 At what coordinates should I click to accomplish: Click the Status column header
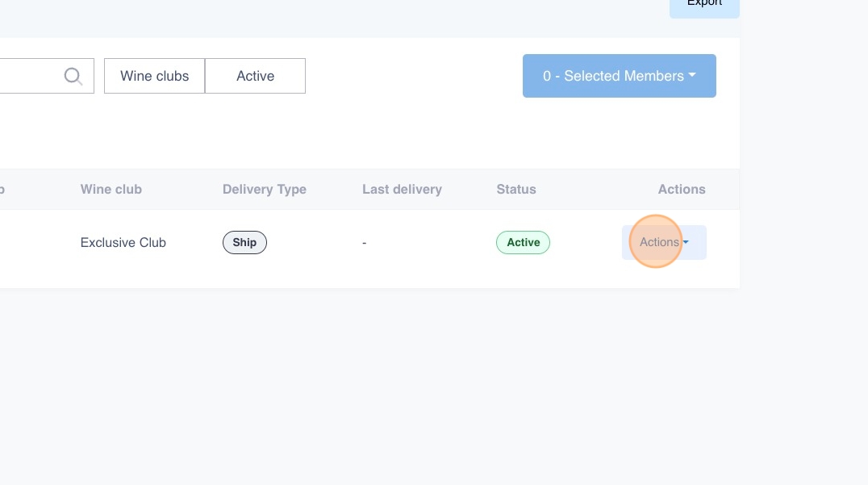(x=515, y=190)
